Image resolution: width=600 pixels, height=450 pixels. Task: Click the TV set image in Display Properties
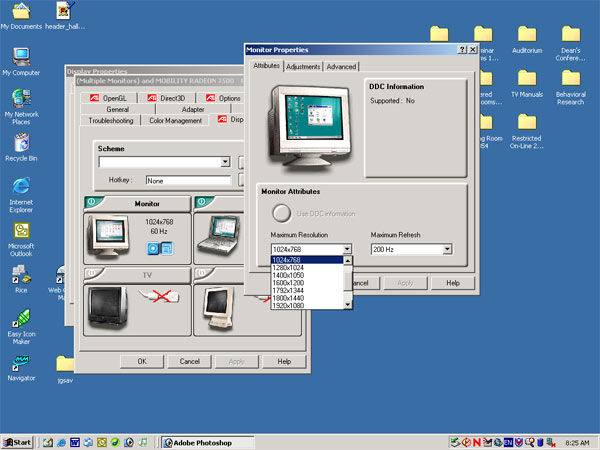click(108, 307)
